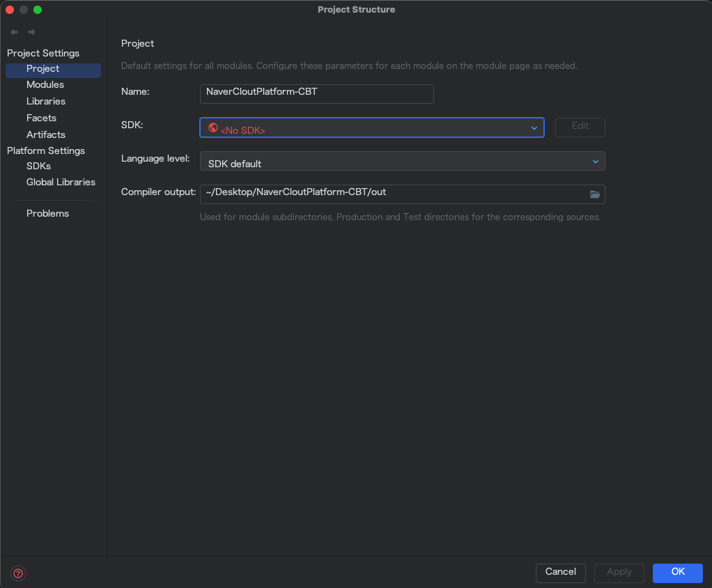Expand the Language level dropdown
The width and height of the screenshot is (712, 588).
pyautogui.click(x=596, y=161)
